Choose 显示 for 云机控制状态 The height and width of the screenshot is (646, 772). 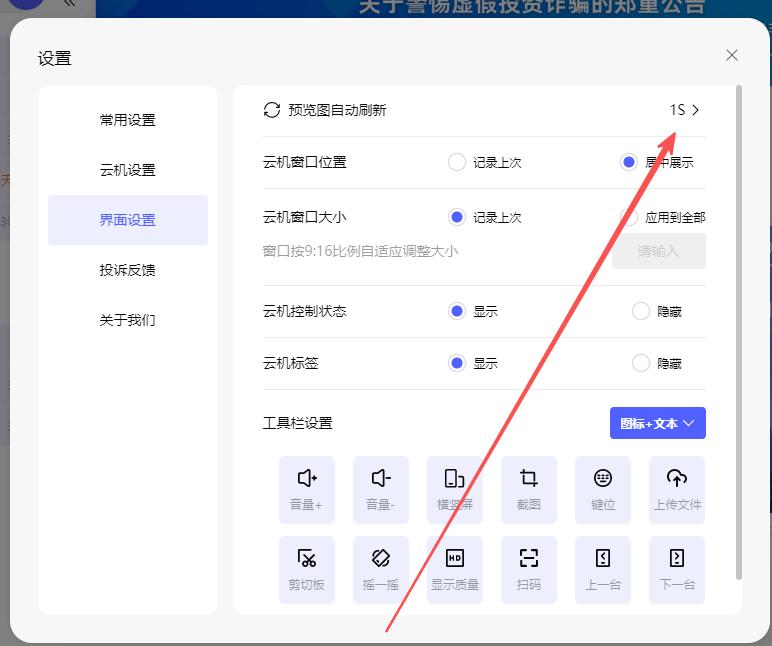(456, 311)
